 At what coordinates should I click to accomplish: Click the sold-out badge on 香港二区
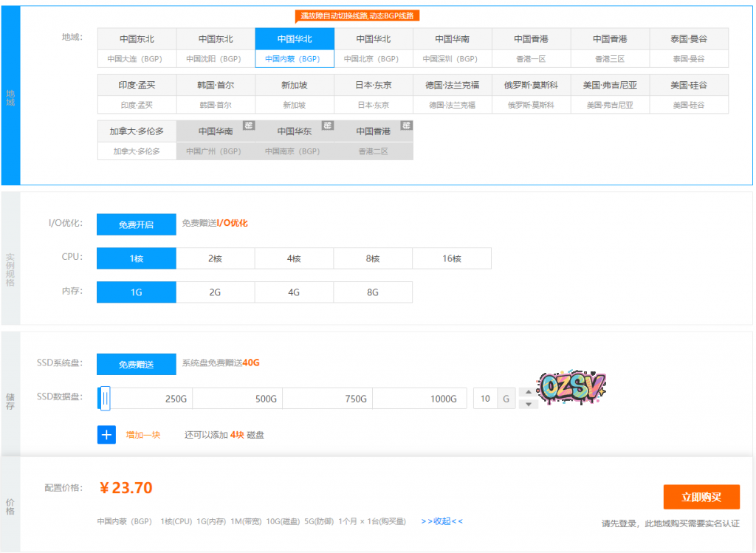coord(407,126)
